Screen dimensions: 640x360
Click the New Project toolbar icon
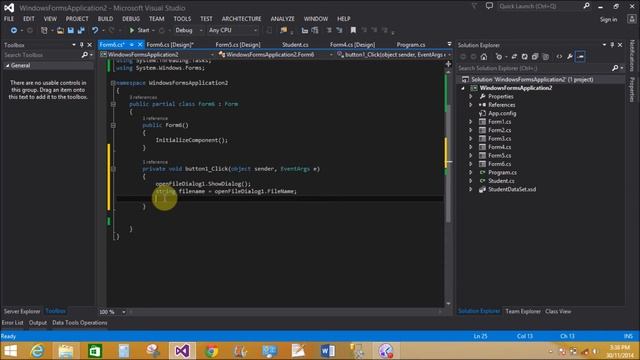pyautogui.click(x=44, y=30)
